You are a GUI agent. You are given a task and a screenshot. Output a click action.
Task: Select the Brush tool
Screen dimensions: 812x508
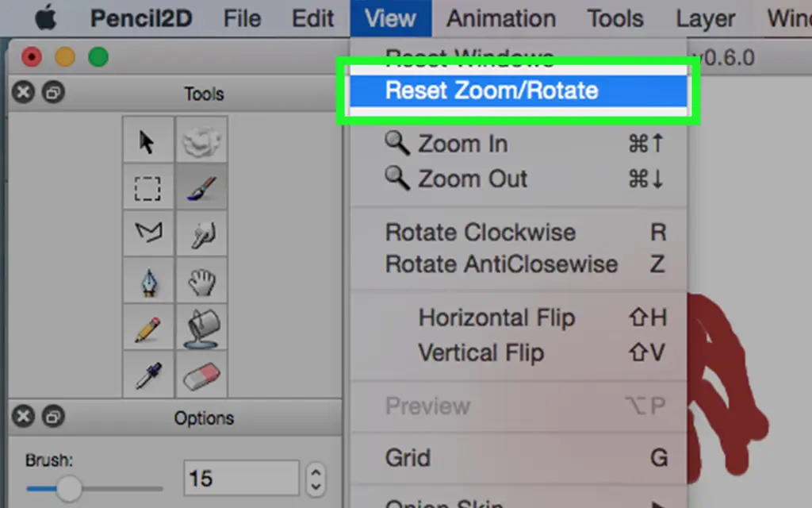[x=201, y=187]
